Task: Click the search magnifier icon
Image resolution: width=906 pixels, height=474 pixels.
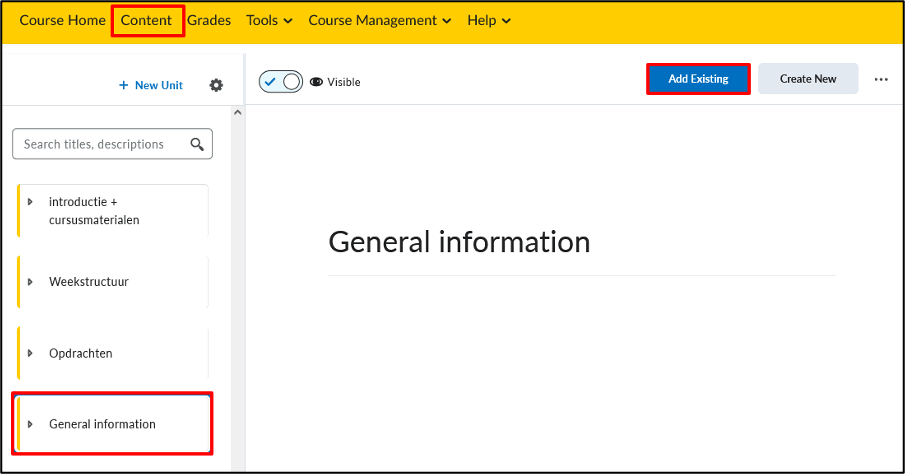Action: click(197, 144)
